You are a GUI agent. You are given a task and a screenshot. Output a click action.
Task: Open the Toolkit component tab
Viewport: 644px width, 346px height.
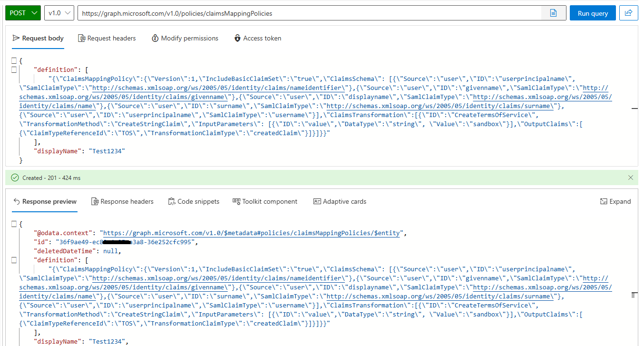coord(265,201)
